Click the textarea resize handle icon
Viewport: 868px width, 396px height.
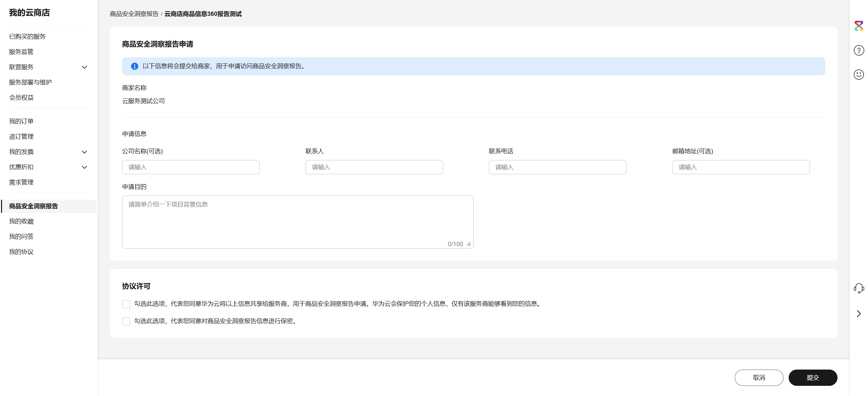469,244
